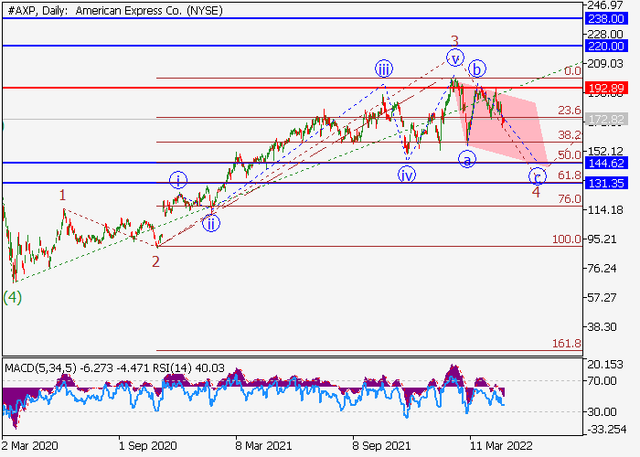Select the 220.00 price level tag

point(612,46)
